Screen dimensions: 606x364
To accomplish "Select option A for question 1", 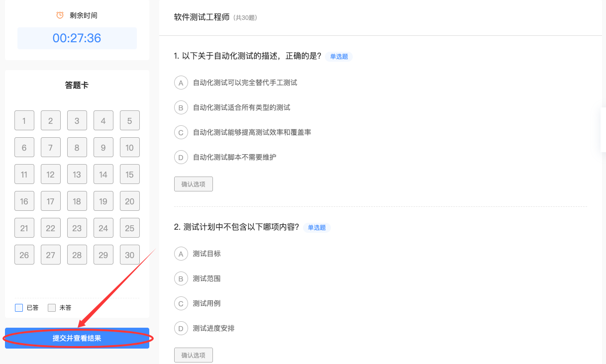I will [181, 83].
